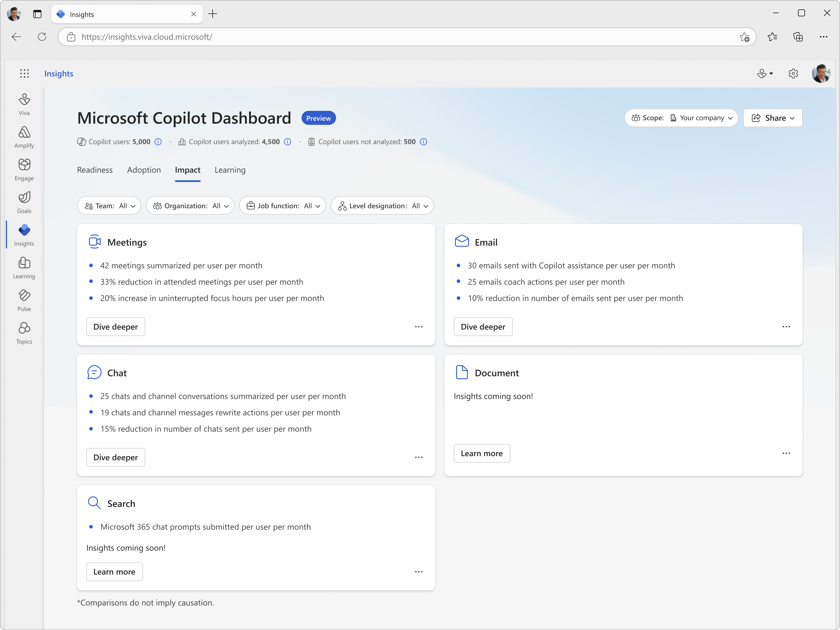Select the Insights browser tab

click(x=127, y=14)
